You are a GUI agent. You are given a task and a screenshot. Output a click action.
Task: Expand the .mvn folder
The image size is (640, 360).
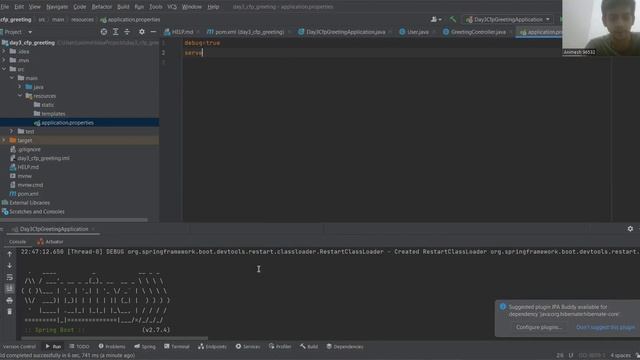[4, 60]
